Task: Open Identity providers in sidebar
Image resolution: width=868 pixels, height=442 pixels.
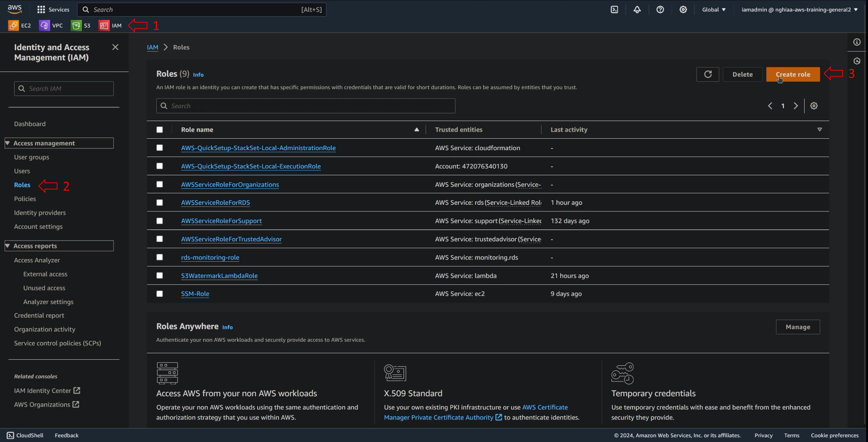Action: (40, 213)
